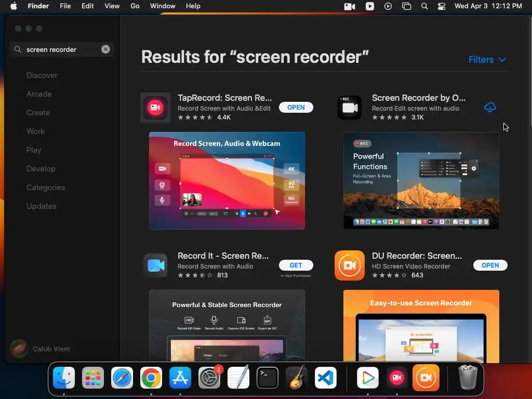This screenshot has width=532, height=399.
Task: Launch Safari from the Dock
Action: click(122, 378)
